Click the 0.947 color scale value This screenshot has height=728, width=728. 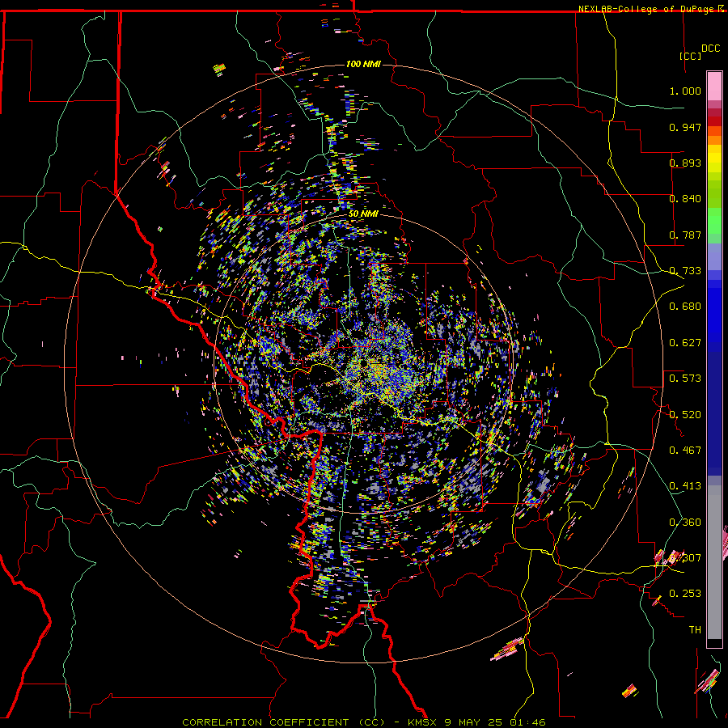pos(685,127)
